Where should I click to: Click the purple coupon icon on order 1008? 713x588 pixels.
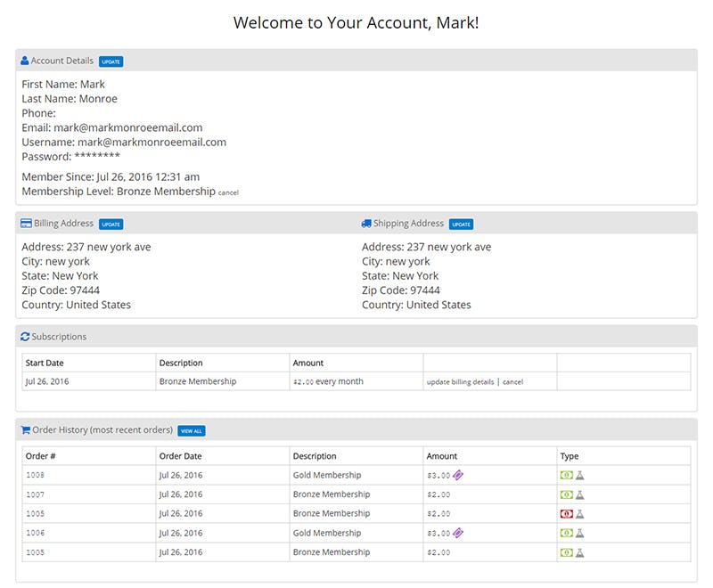point(458,476)
